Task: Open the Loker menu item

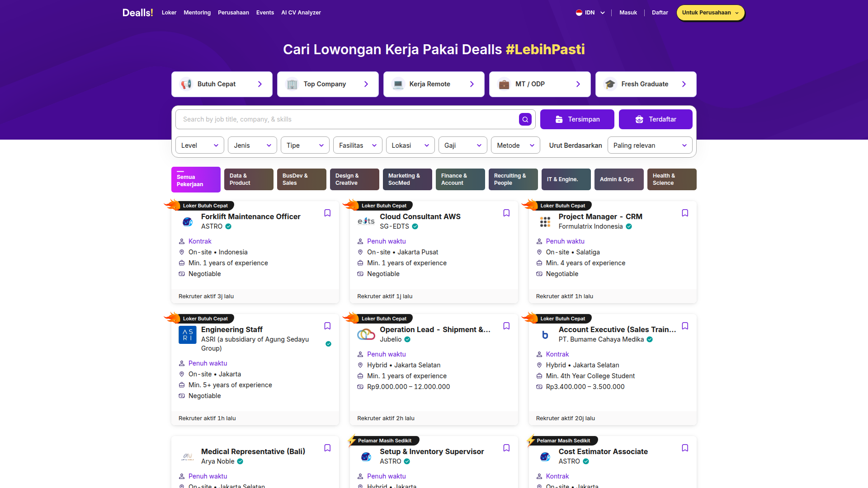Action: [x=169, y=13]
